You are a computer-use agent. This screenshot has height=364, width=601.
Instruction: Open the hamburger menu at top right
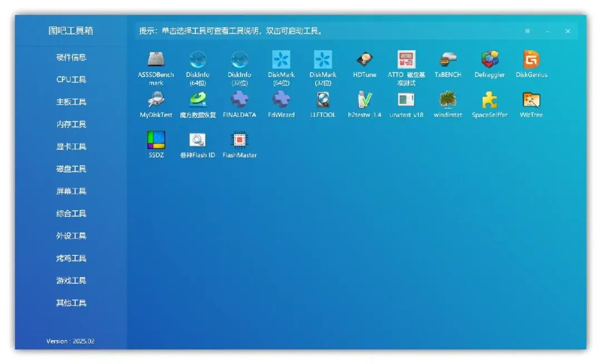coord(527,31)
